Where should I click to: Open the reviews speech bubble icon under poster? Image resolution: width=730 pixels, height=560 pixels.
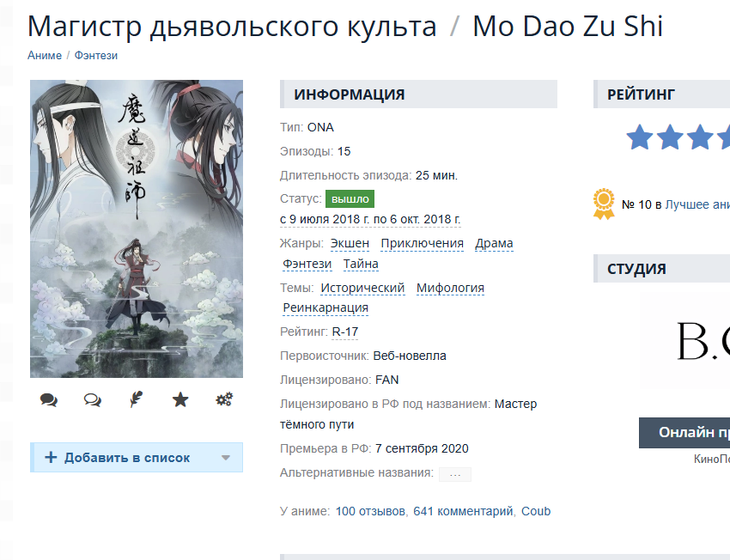tap(48, 400)
